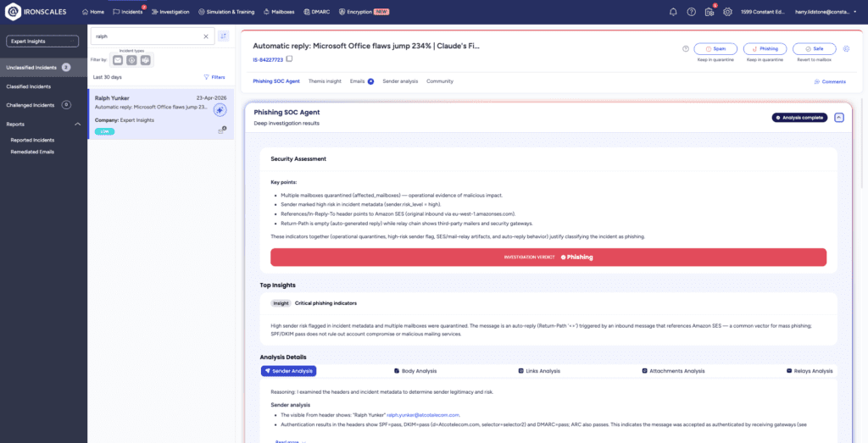Clear the 'ralph' search with the X
The image size is (868, 443).
point(206,36)
